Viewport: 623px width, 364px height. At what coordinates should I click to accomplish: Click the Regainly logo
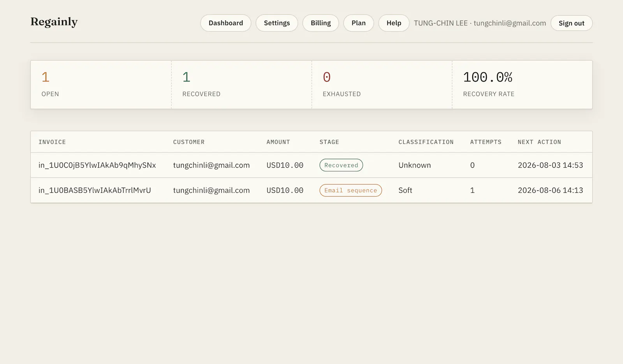point(54,22)
